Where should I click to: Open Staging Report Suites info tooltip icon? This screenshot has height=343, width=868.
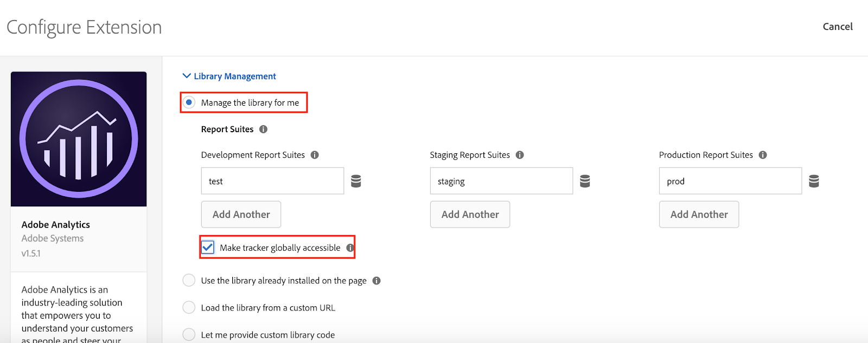(520, 155)
